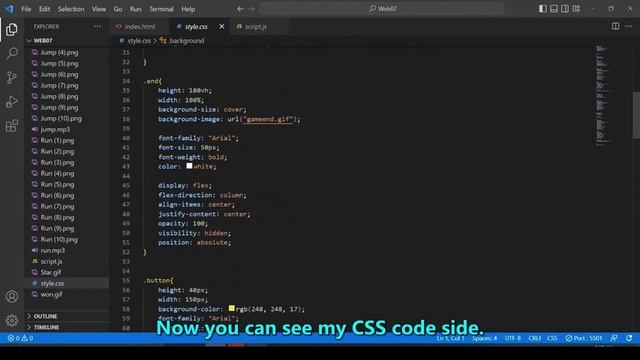Image resolution: width=640 pixels, height=360 pixels.
Task: Open the Extensions view
Action: (12, 126)
